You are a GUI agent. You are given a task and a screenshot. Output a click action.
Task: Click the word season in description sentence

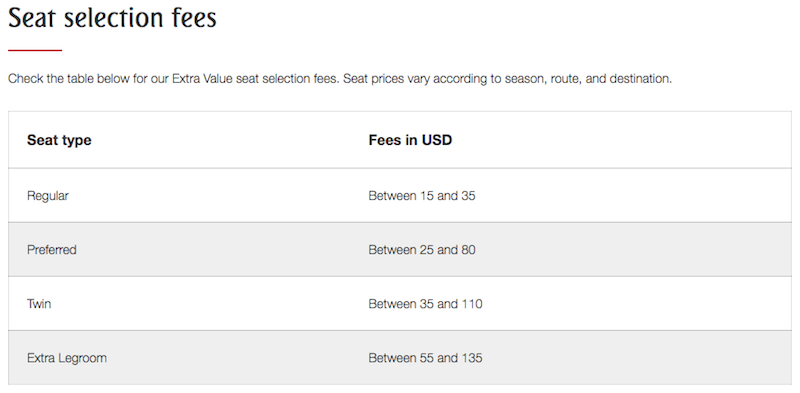pyautogui.click(x=524, y=80)
